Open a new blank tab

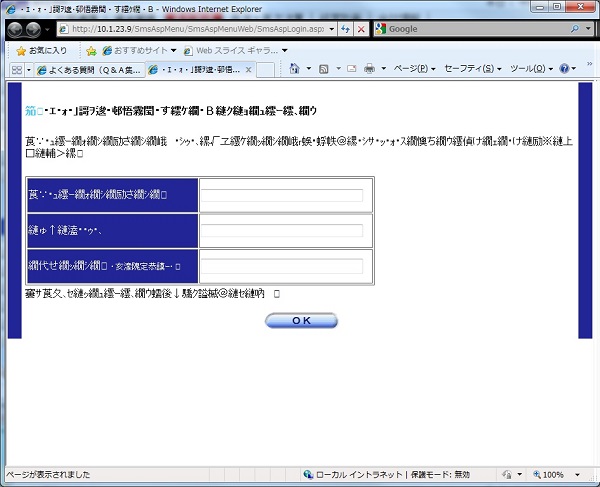(x=265, y=70)
